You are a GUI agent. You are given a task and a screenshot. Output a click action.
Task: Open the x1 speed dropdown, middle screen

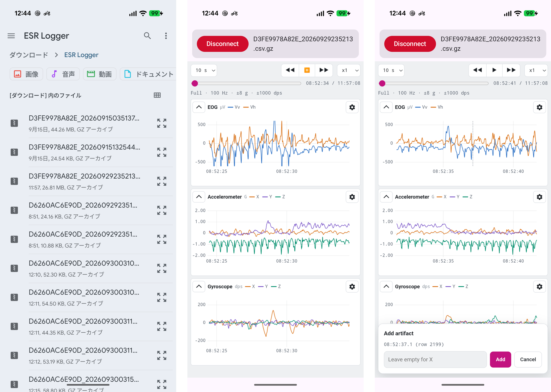tap(349, 70)
